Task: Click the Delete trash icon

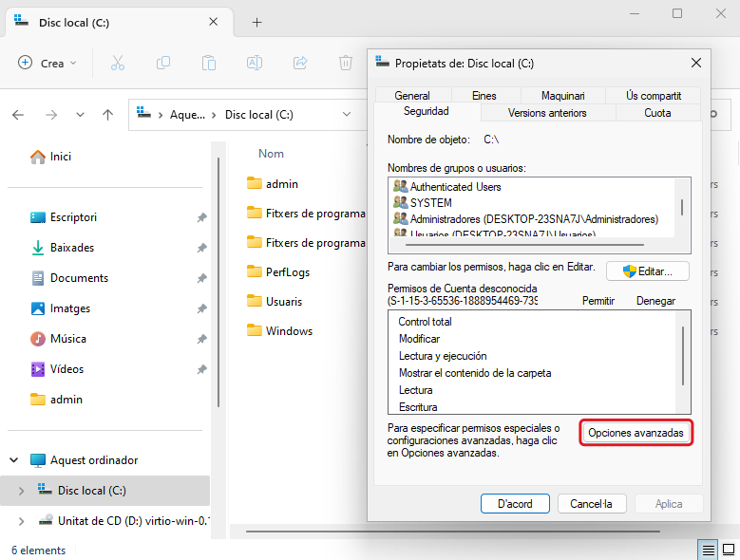Action: (x=346, y=63)
